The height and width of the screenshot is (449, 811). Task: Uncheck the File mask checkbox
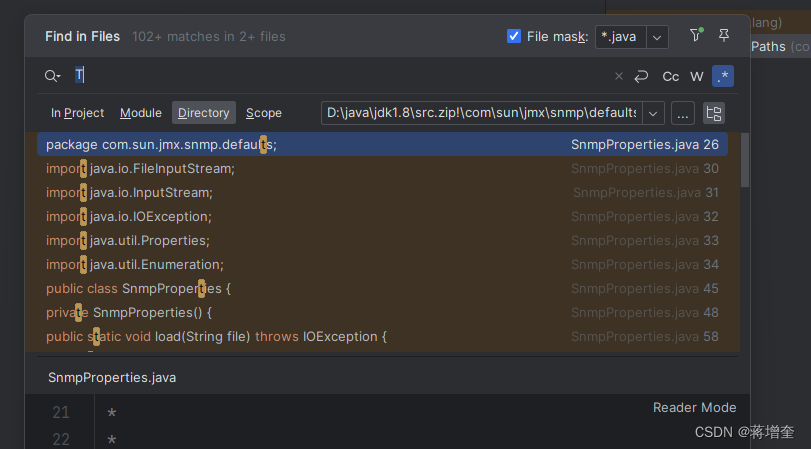click(514, 36)
